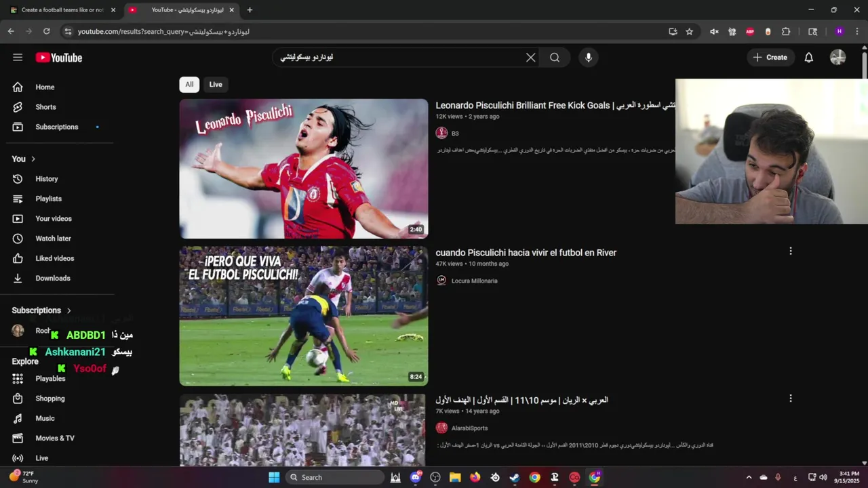This screenshot has height=488, width=868.
Task: Open the YouTube hamburger guide menu
Action: 18,58
